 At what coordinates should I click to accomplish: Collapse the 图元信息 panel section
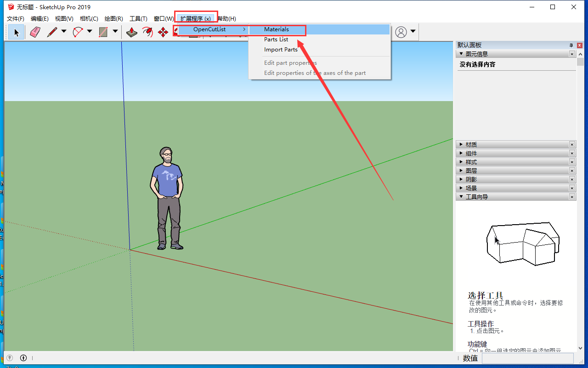click(461, 54)
